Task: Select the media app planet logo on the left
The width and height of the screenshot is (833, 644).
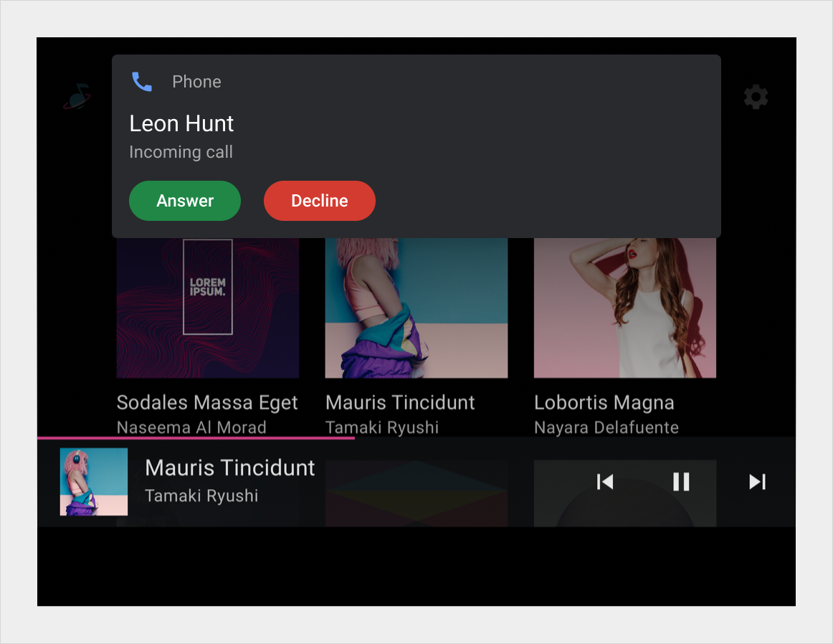Action: 75,97
